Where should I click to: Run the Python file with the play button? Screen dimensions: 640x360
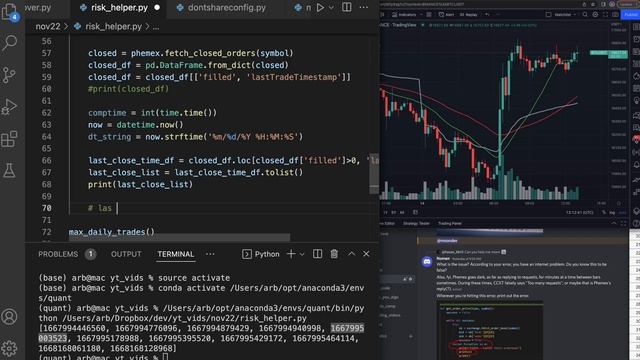(x=320, y=7)
